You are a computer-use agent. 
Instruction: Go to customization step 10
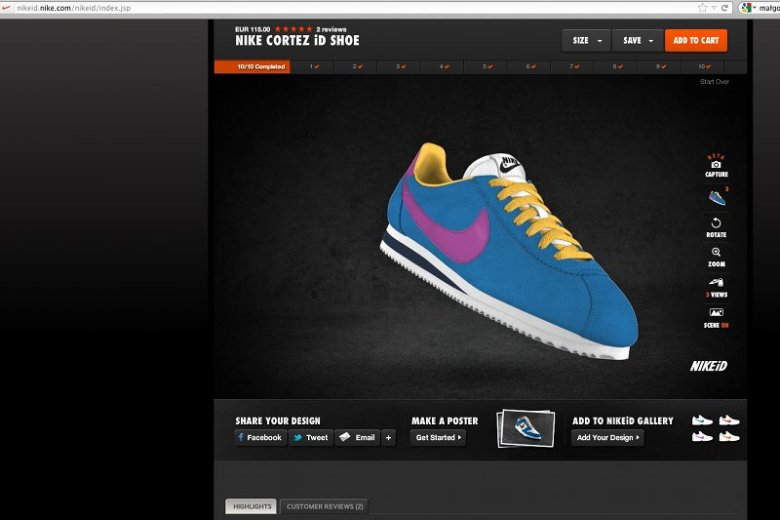tap(704, 67)
